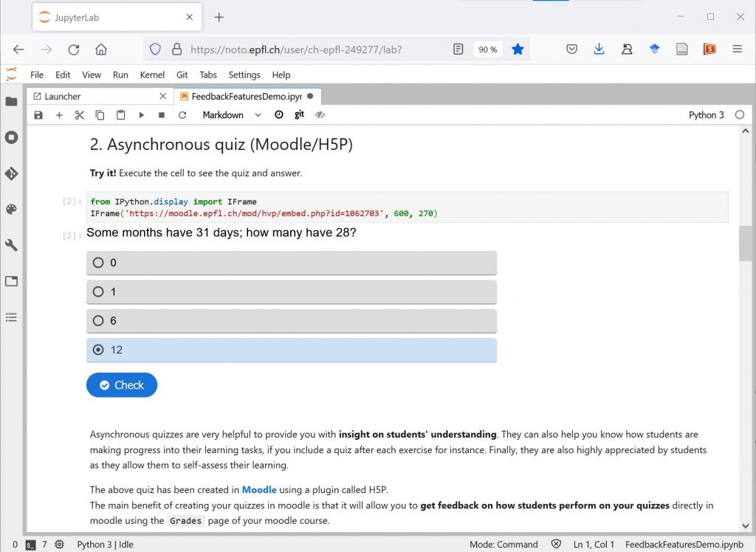Screen dimensions: 756x552
Task: Save the notebook with the disk icon
Action: (x=38, y=115)
